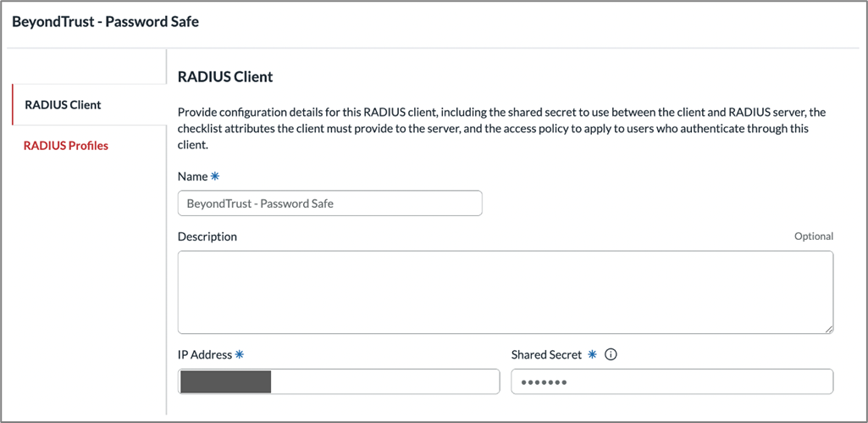Click the IP Address label text
The width and height of the screenshot is (868, 423).
(x=204, y=355)
